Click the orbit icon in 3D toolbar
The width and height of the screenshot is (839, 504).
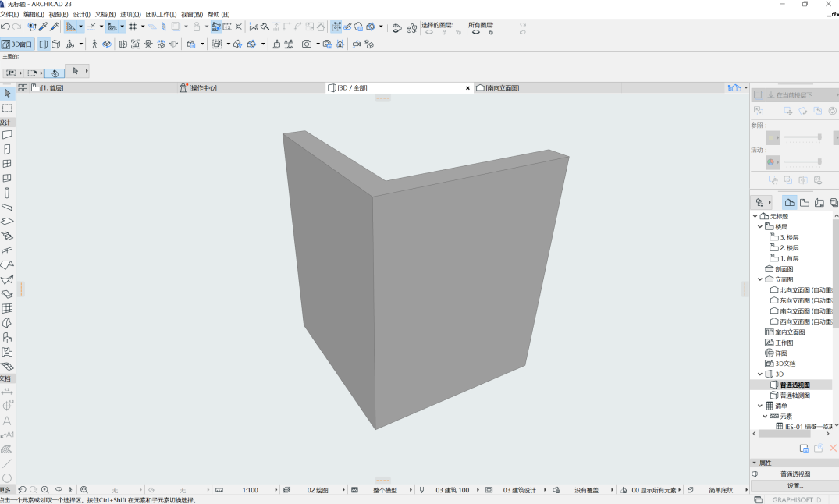point(106,44)
